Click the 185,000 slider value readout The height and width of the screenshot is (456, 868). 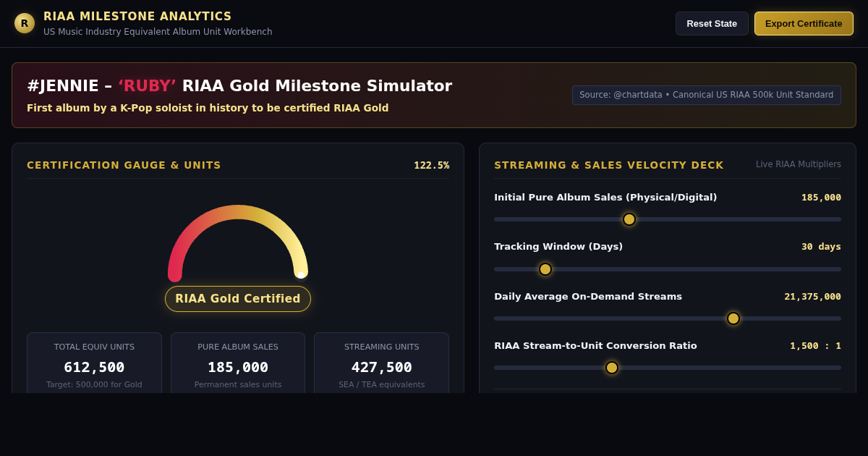click(x=821, y=198)
